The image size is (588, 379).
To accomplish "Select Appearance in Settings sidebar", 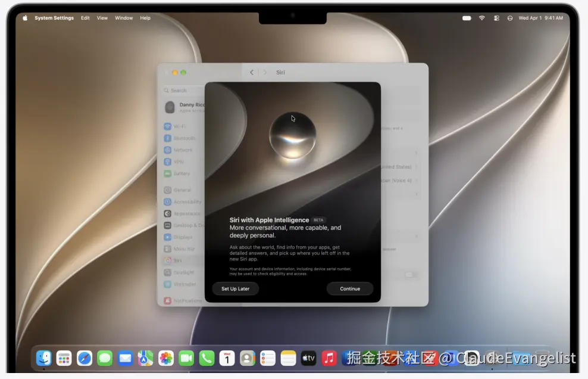I will point(184,213).
